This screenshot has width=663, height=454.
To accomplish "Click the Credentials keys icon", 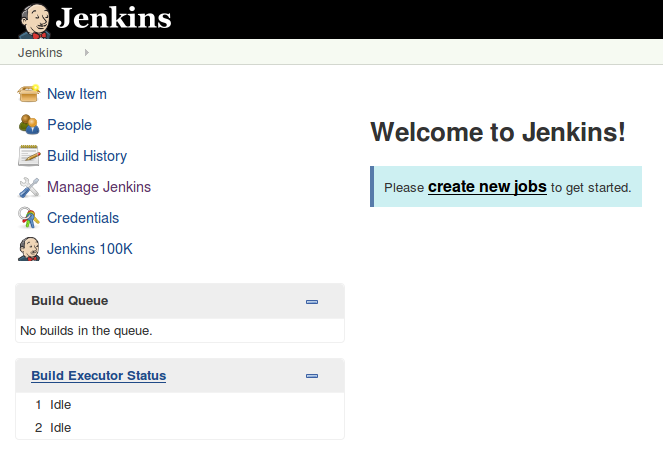I will [29, 218].
